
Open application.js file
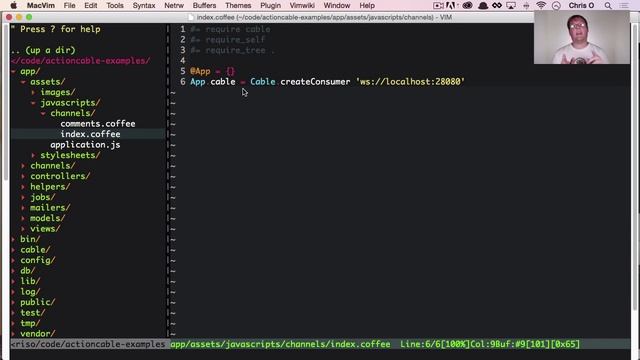[85, 145]
